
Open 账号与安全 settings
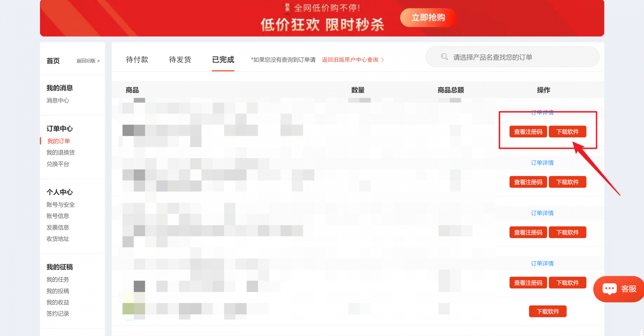(x=60, y=204)
